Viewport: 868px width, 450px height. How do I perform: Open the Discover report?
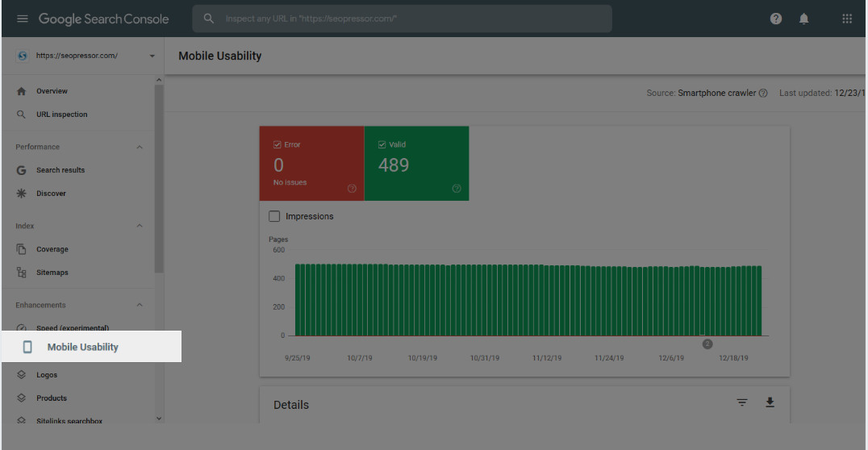[x=51, y=194]
